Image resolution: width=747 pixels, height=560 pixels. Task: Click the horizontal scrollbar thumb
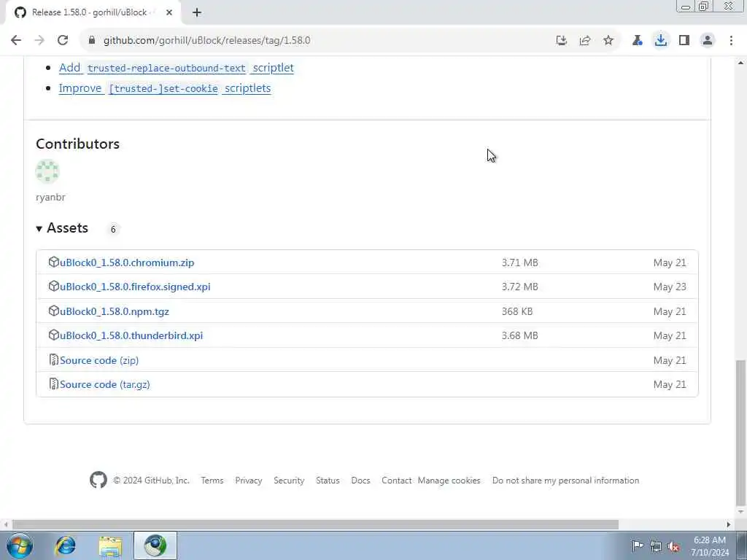[x=315, y=525]
